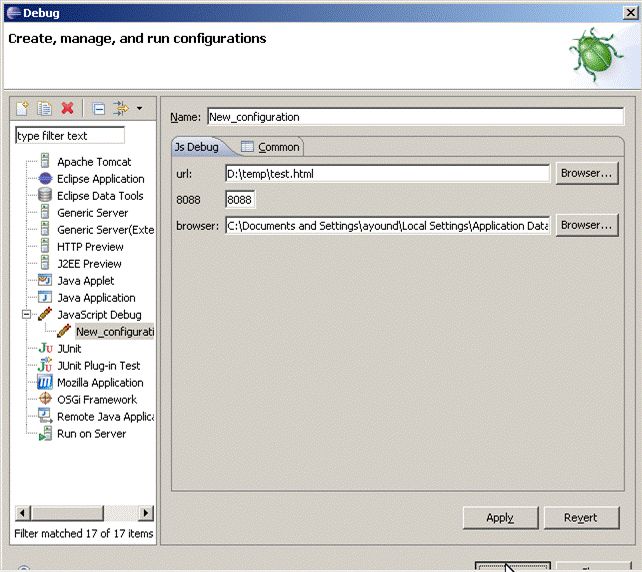
Task: Click the Run on Server icon
Action: [x=45, y=434]
